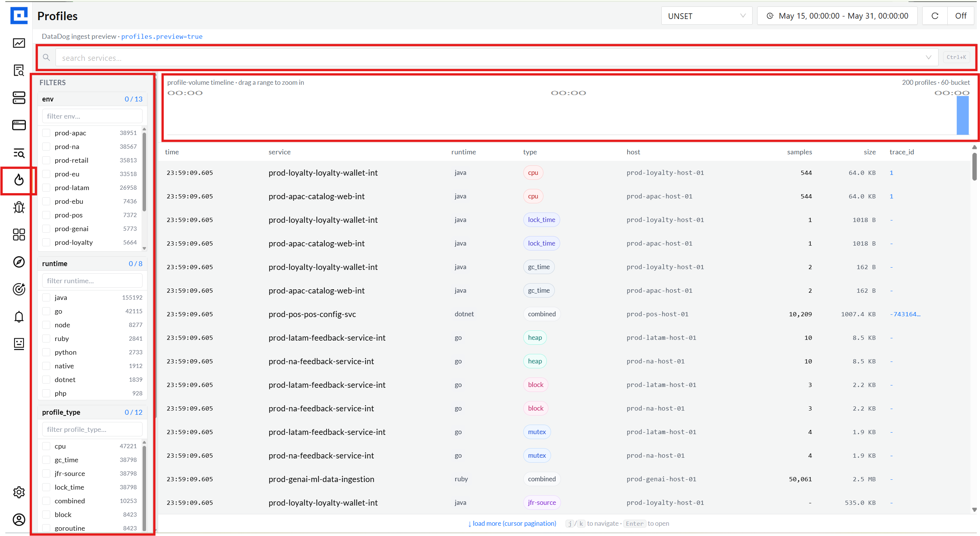Focus the filter env input
The height and width of the screenshot is (536, 980).
[92, 116]
